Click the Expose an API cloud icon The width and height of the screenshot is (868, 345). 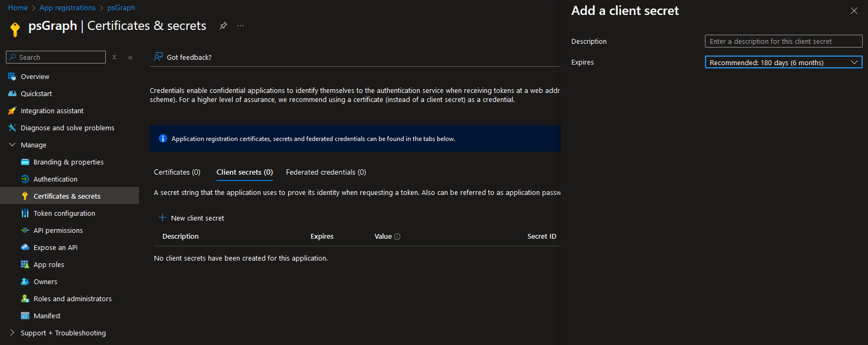[25, 247]
